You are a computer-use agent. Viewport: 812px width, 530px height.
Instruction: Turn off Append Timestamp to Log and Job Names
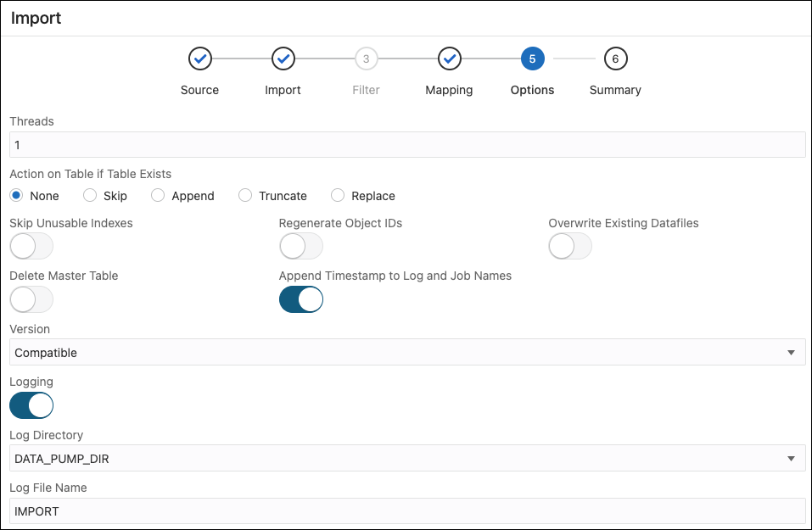coord(300,299)
